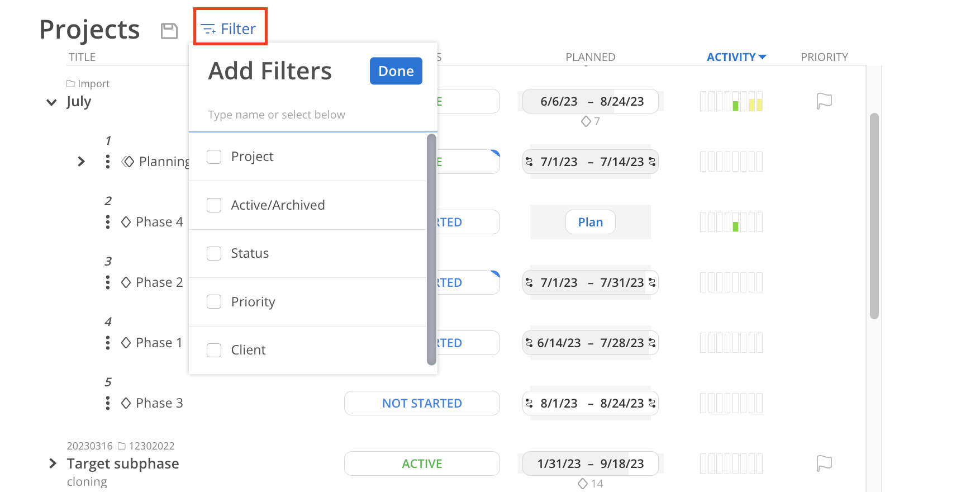Open the three-dot menu for Phase 3
This screenshot has height=492, width=980.
108,403
